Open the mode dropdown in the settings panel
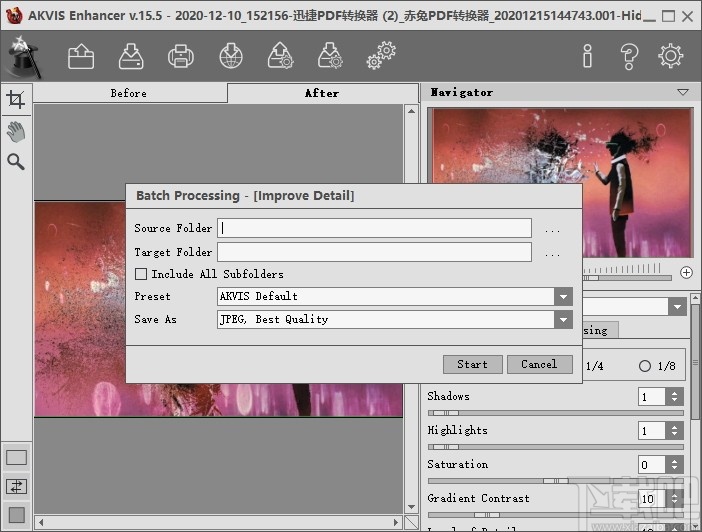This screenshot has height=532, width=702. [x=677, y=307]
